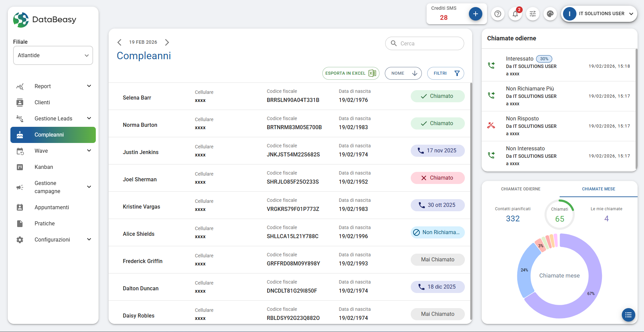644x332 pixels.
Task: Open the IT SOLUTIONS USER account menu
Action: tap(599, 14)
